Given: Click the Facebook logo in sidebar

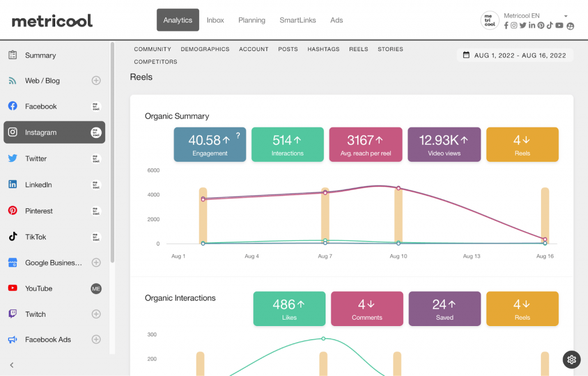Looking at the screenshot, I should tap(13, 106).
